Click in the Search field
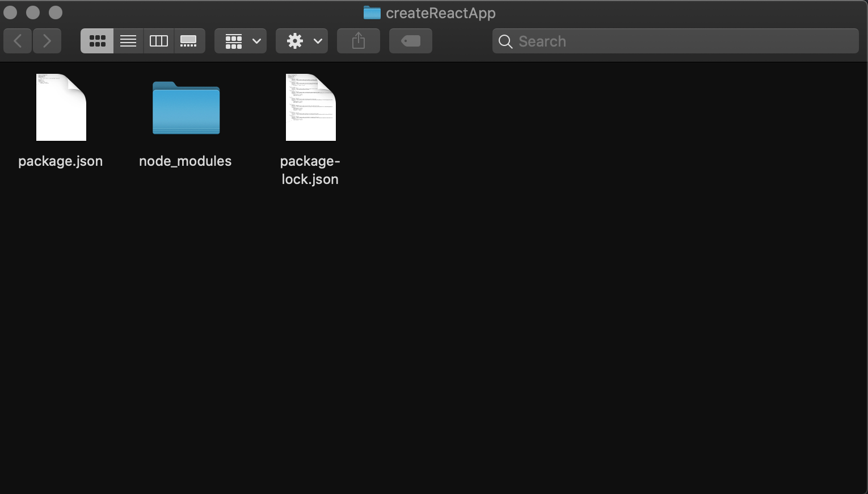 [x=675, y=41]
